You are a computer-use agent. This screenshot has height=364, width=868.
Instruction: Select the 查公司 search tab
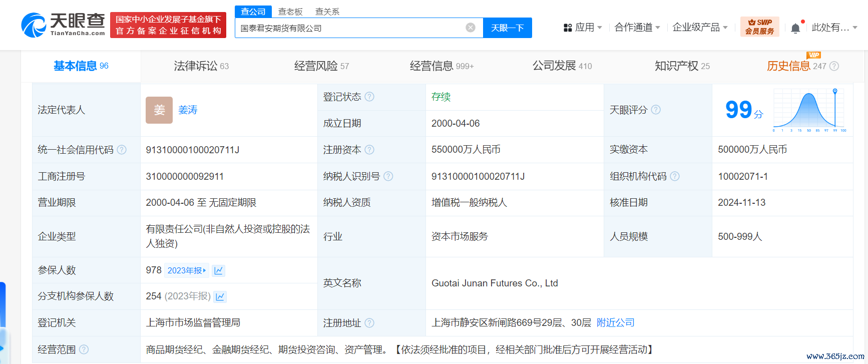click(253, 12)
